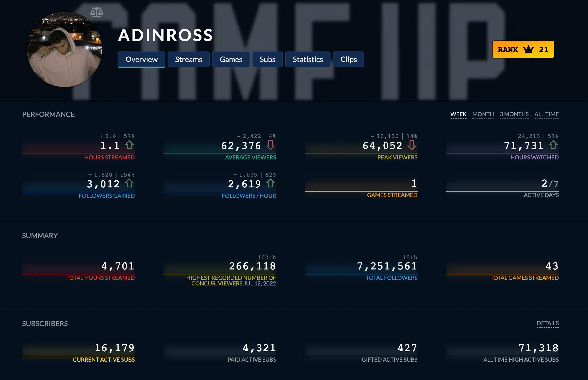Click the up arrow next to Followers Gained
Screen dimensions: 588x380
129,184
